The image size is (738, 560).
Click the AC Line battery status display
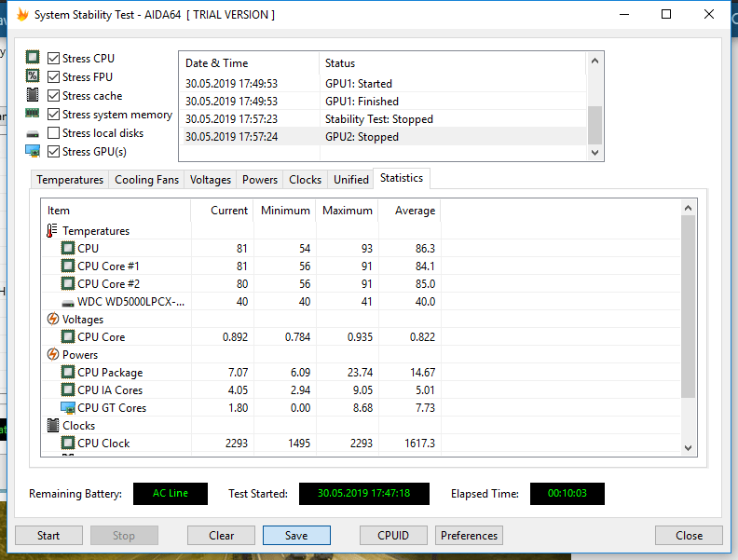171,493
